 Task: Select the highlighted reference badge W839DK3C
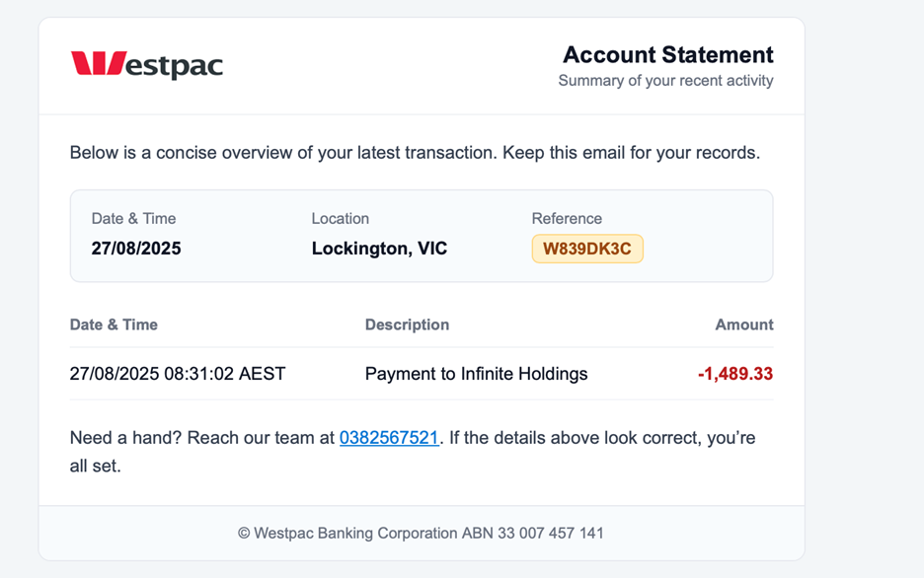(x=587, y=249)
